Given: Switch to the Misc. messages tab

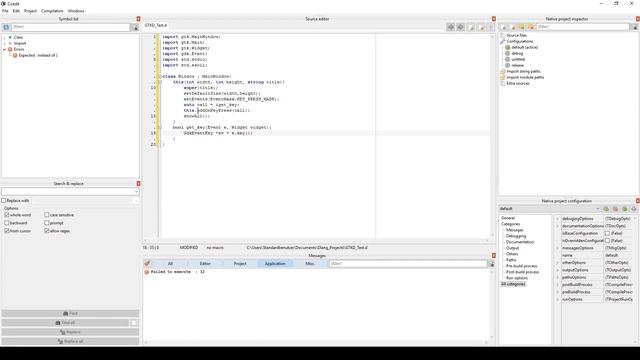Looking at the screenshot, I should (x=310, y=264).
